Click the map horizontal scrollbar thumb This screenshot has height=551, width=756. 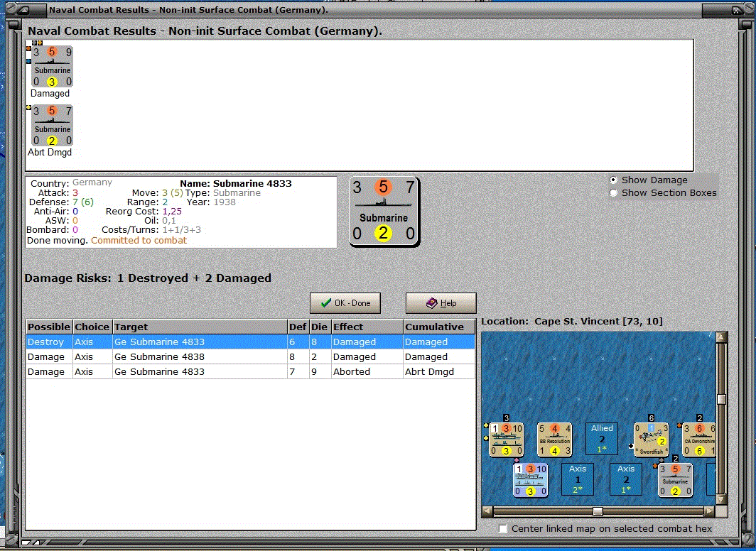click(598, 511)
